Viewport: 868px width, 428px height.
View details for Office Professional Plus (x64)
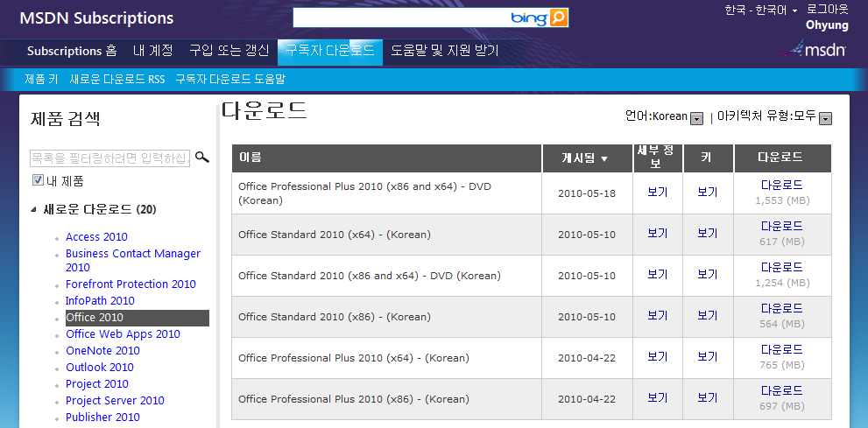coord(658,357)
